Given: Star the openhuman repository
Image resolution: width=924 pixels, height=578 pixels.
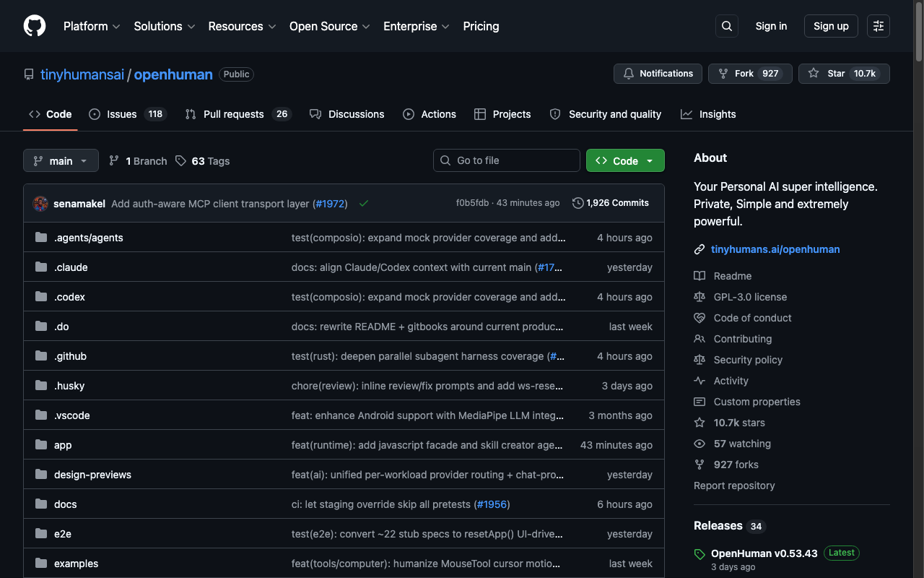Looking at the screenshot, I should pos(844,74).
